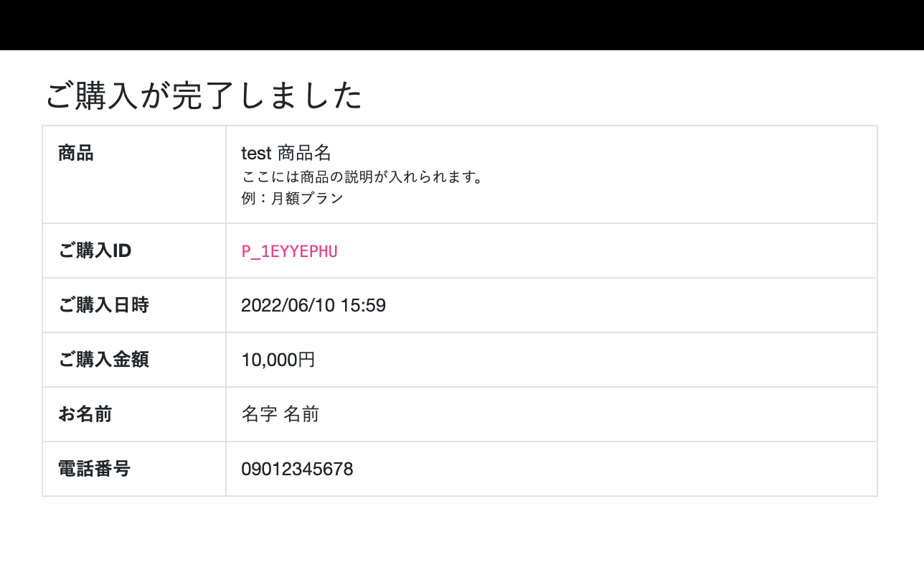Click the お名前 row label
The width and height of the screenshot is (924, 570).
[85, 414]
